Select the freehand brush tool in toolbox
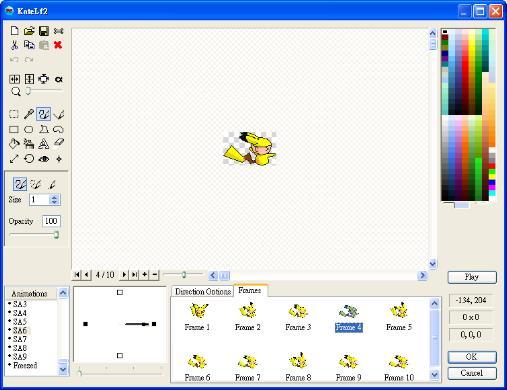 point(44,114)
